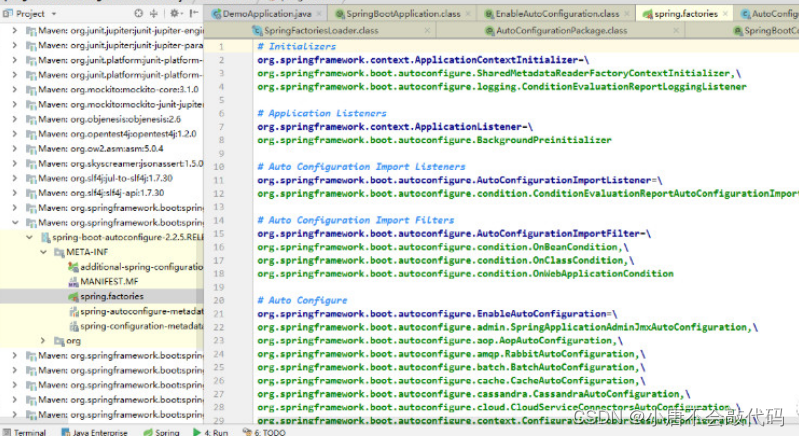The height and width of the screenshot is (436, 799).
Task: Click the collapse all icon in Project panel
Action: pyautogui.click(x=154, y=14)
